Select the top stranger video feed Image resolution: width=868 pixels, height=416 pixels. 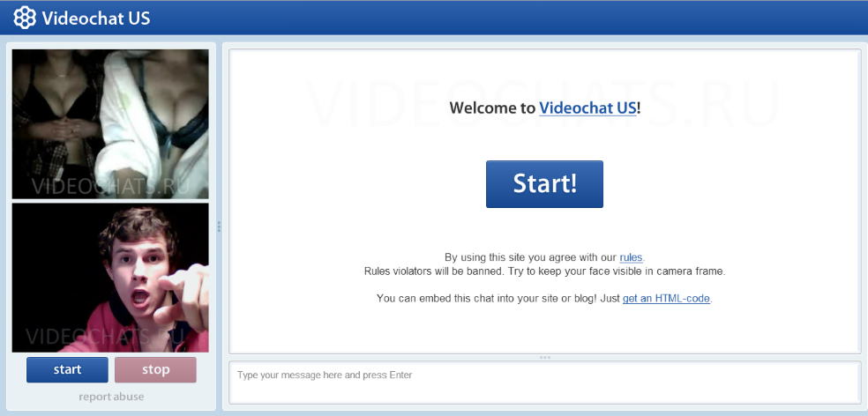(x=111, y=124)
